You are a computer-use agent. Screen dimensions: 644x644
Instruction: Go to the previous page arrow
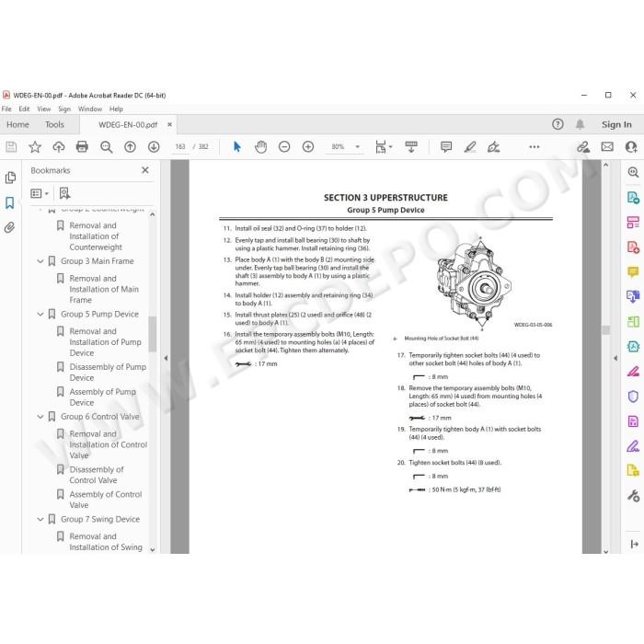[131, 146]
